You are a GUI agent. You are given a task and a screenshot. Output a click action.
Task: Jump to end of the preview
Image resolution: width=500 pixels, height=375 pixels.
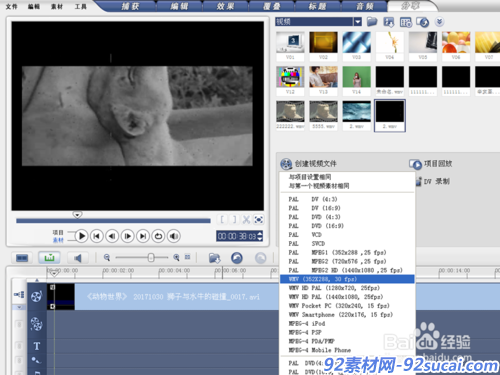143,236
